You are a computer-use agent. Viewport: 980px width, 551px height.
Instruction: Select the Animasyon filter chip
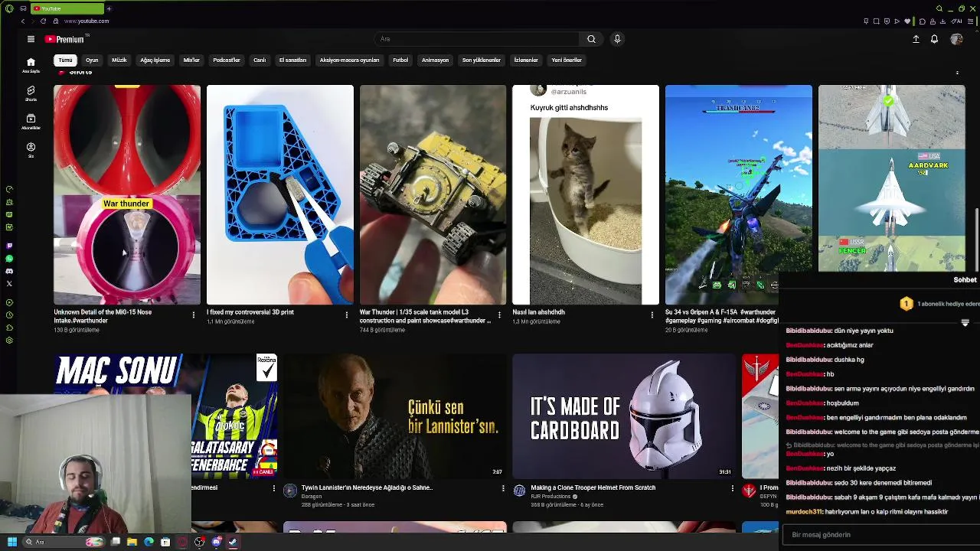tap(435, 60)
